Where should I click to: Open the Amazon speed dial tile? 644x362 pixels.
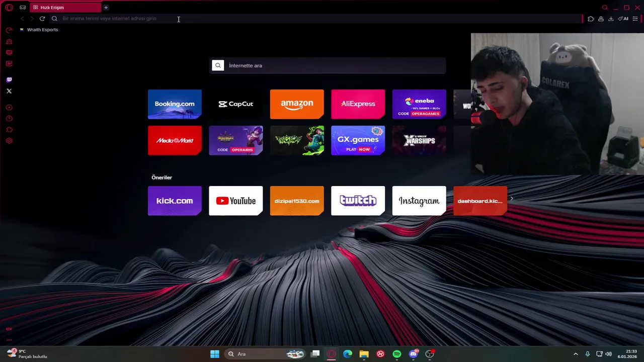[297, 104]
